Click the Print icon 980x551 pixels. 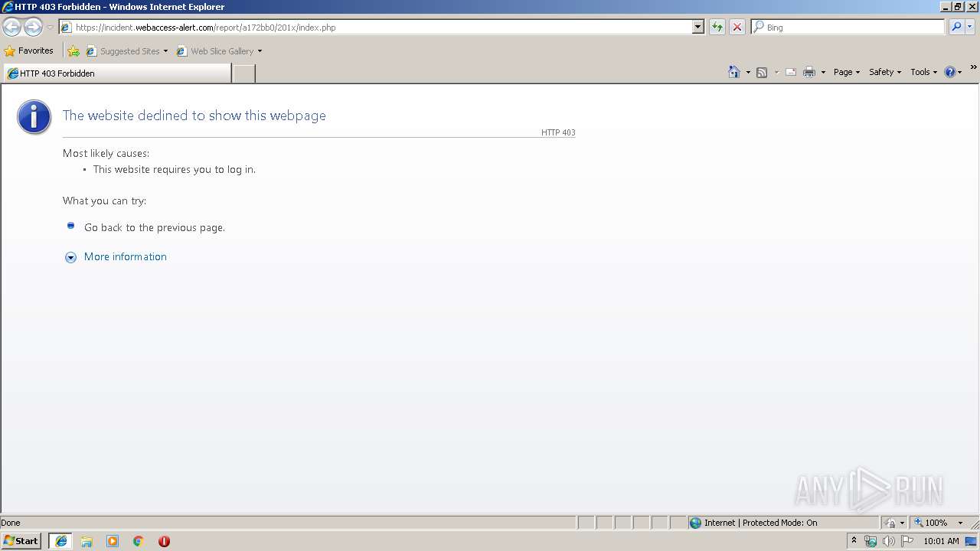click(809, 72)
